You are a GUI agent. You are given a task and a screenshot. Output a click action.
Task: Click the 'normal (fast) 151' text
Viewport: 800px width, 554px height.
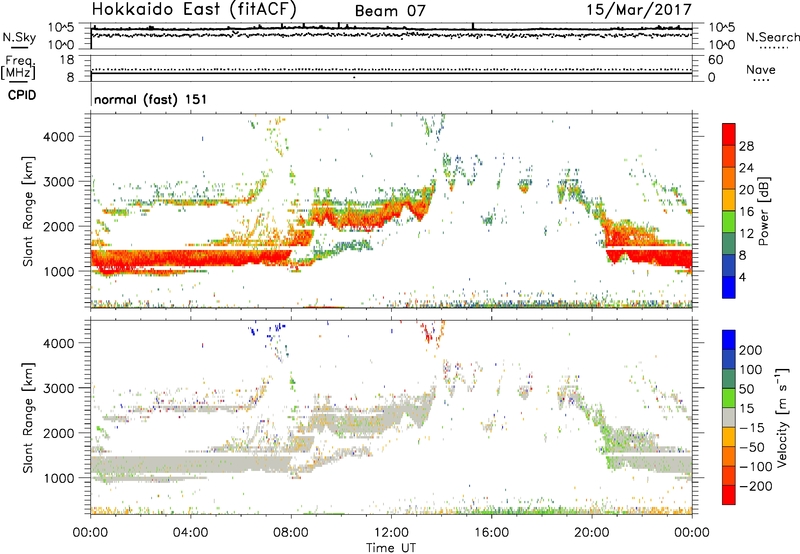click(151, 99)
